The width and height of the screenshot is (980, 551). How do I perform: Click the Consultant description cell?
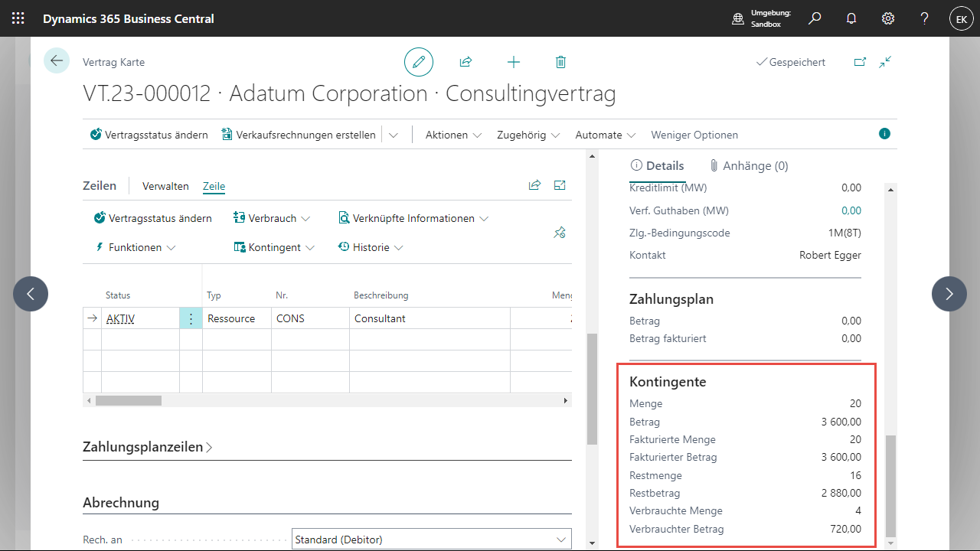pos(430,318)
